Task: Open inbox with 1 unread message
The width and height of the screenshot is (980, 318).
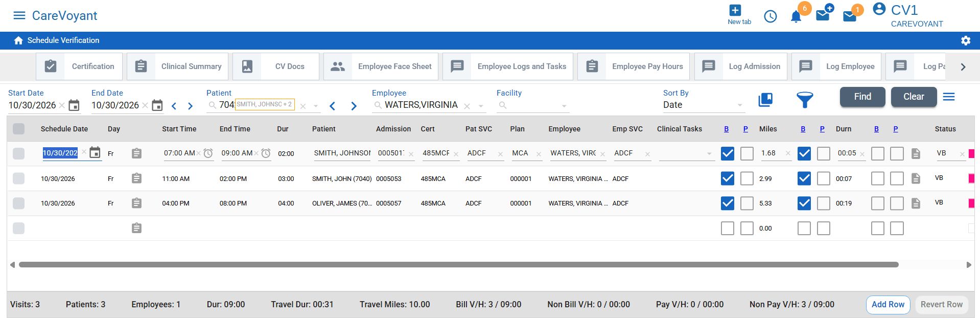Action: click(x=850, y=16)
